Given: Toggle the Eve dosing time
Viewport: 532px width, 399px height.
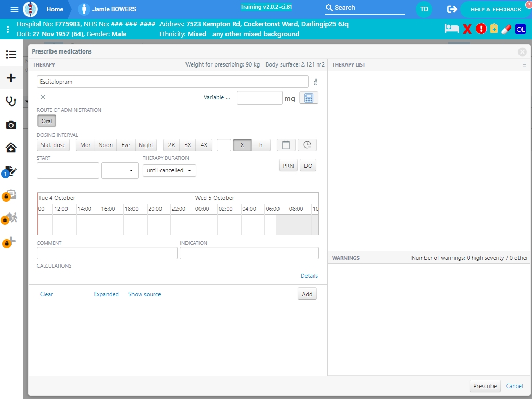Looking at the screenshot, I should (x=126, y=145).
